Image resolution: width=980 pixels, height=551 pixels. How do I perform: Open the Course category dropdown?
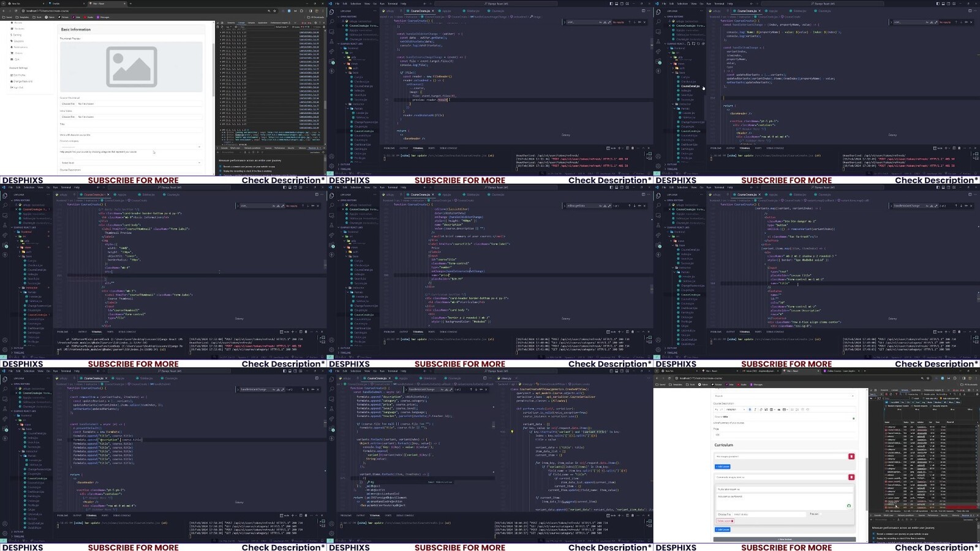(x=130, y=146)
